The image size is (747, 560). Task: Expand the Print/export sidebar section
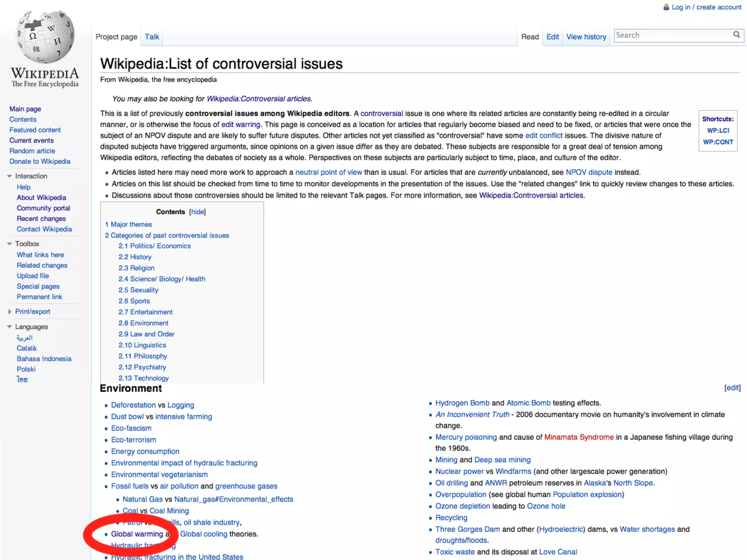(9, 312)
